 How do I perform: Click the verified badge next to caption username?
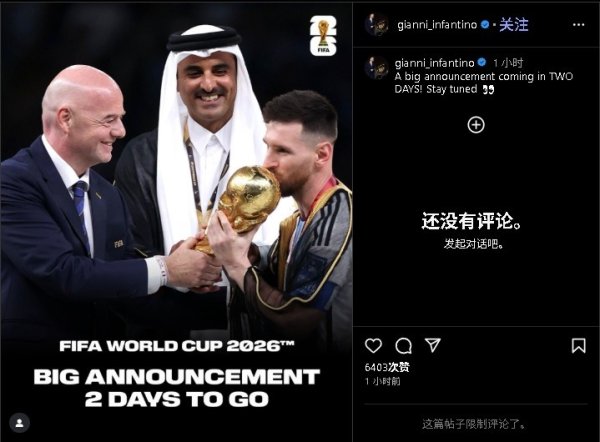[x=482, y=62]
